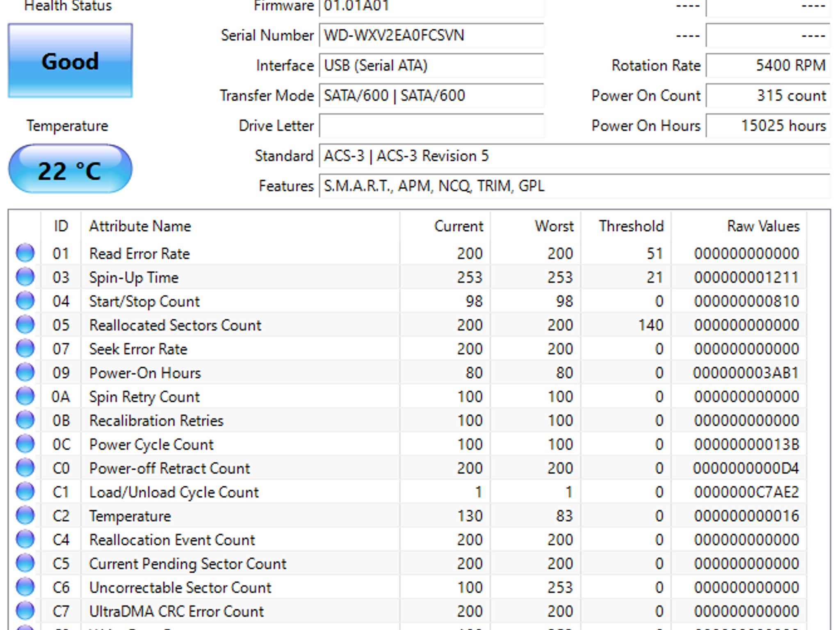This screenshot has width=840, height=630.
Task: Click the 22 °C temperature button
Action: click(70, 169)
